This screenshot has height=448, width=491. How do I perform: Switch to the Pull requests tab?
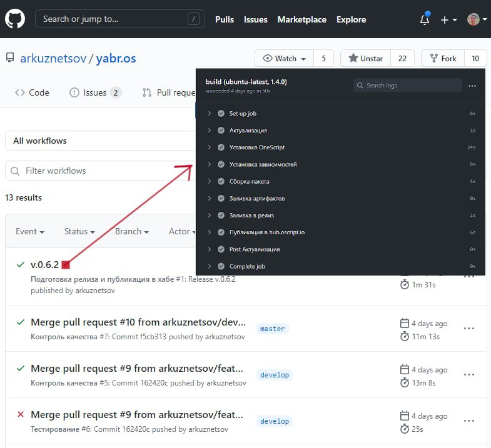point(169,92)
